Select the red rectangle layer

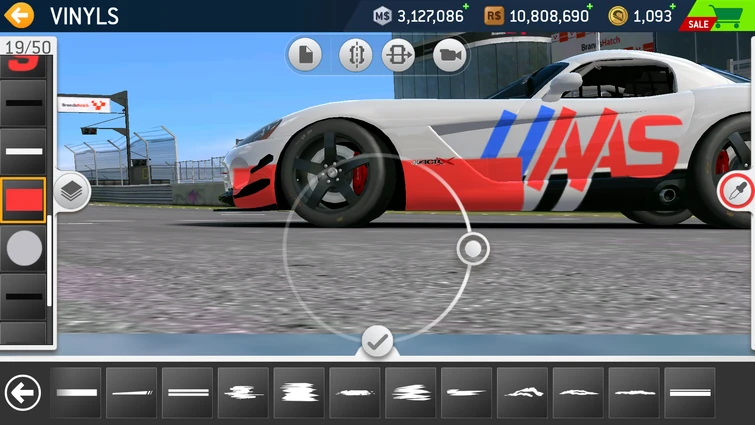[x=23, y=200]
